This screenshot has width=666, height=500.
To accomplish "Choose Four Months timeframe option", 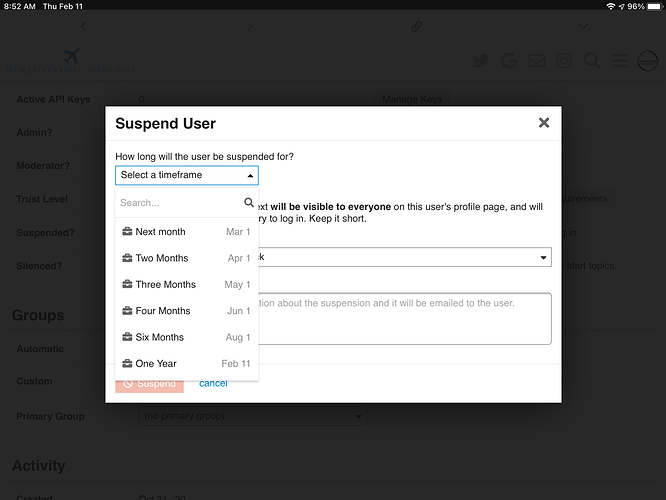I will [x=186, y=311].
